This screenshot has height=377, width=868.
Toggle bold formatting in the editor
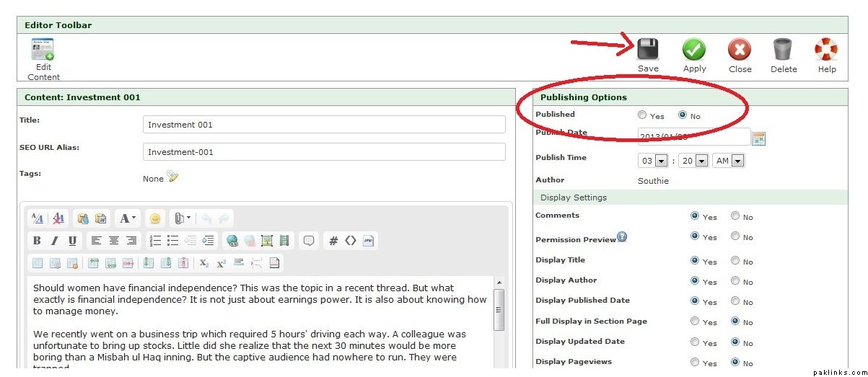pyautogui.click(x=38, y=241)
